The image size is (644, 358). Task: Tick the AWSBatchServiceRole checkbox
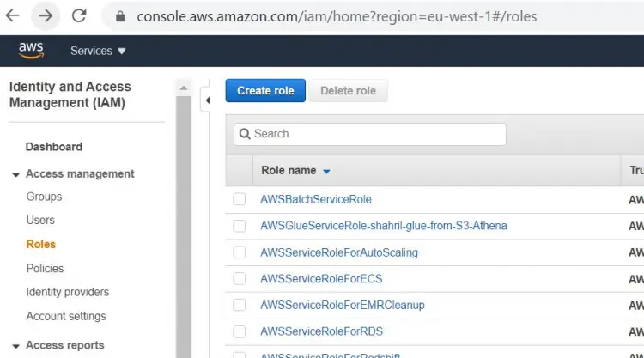(239, 199)
